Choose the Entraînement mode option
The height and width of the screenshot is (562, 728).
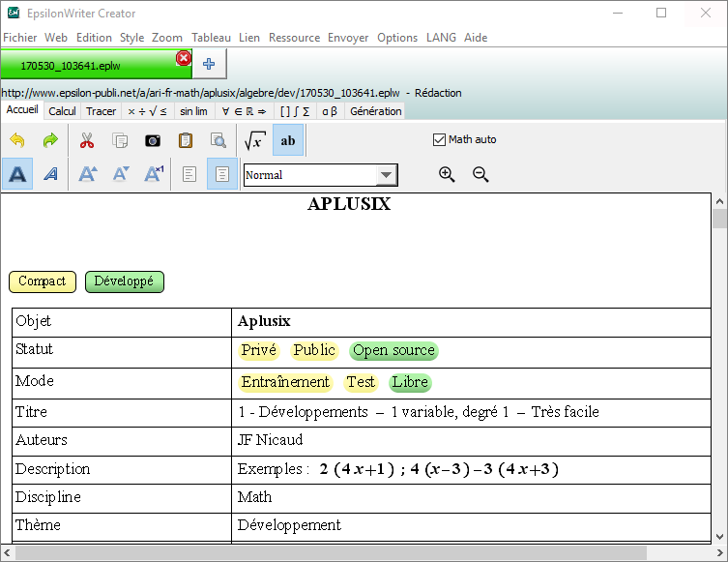(285, 383)
